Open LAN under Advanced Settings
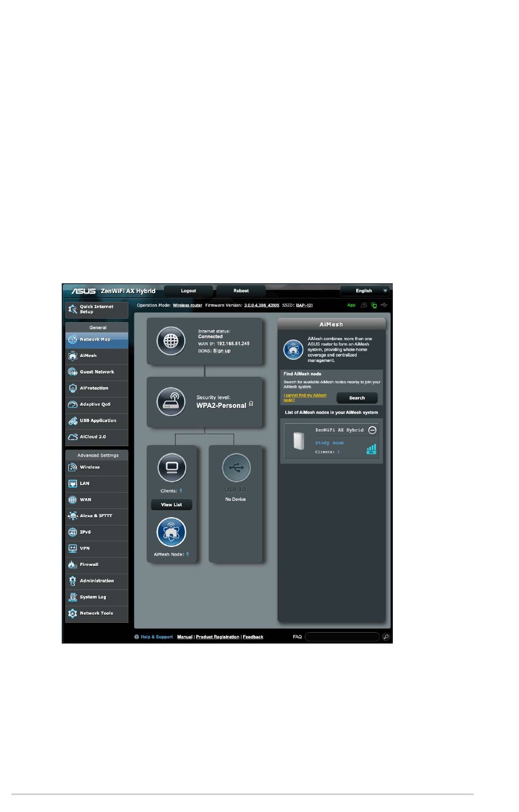 tap(97, 483)
